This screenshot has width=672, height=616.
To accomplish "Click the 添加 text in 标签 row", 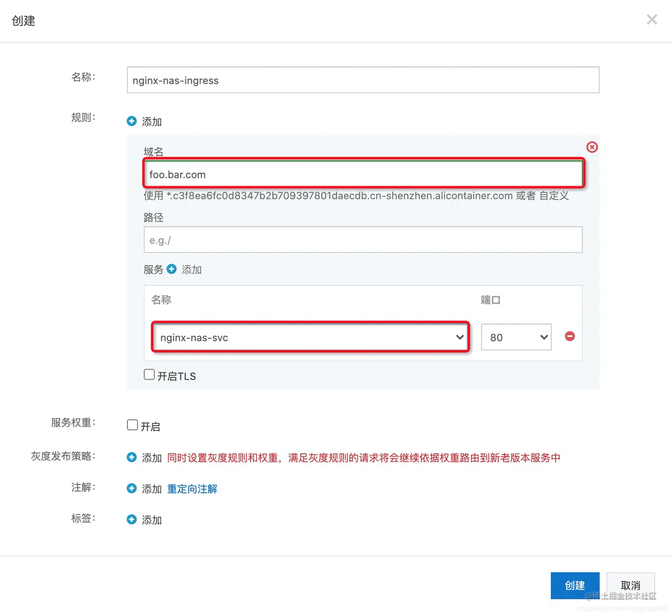I will (152, 520).
